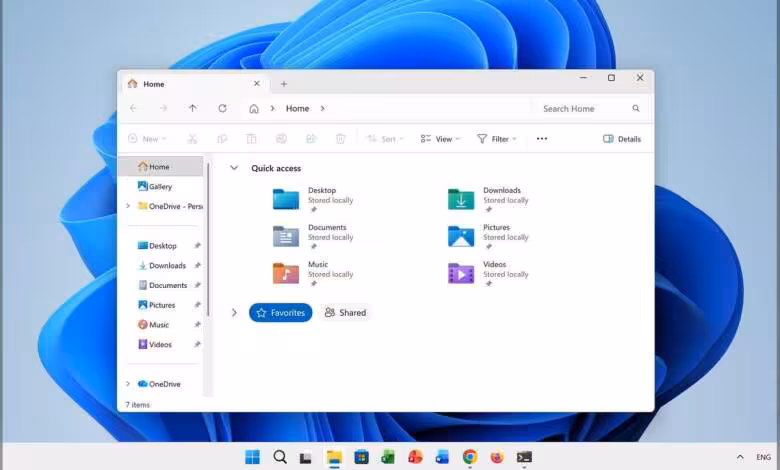Open Google Chrome from the taskbar
The image size is (780, 470).
470,457
